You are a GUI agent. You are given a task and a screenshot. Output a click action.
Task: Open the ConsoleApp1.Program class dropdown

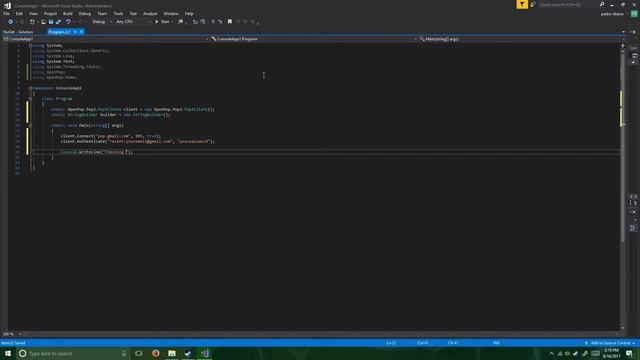[313, 39]
